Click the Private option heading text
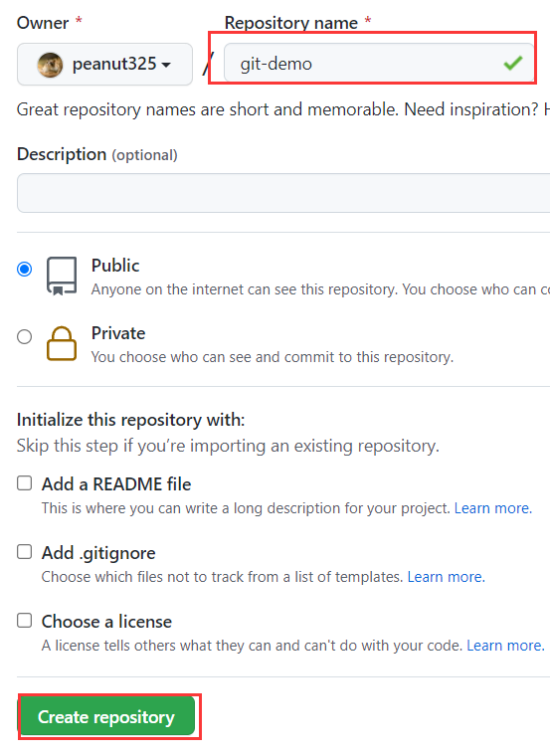550x756 pixels. click(118, 333)
